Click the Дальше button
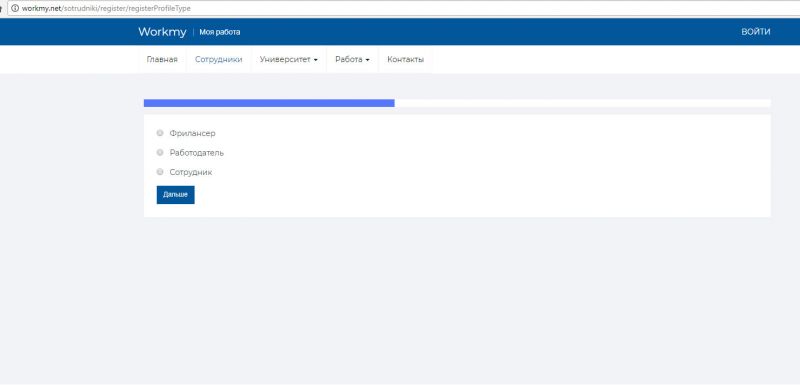800x385 pixels. 176,195
